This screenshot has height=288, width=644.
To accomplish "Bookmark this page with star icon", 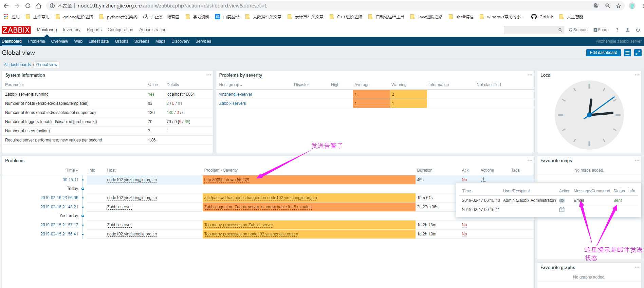I will 619,6.
